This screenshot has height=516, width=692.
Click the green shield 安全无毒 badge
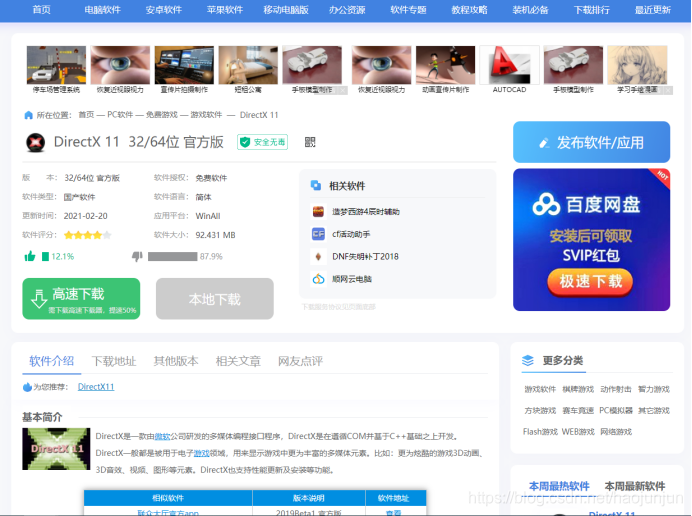coord(263,142)
